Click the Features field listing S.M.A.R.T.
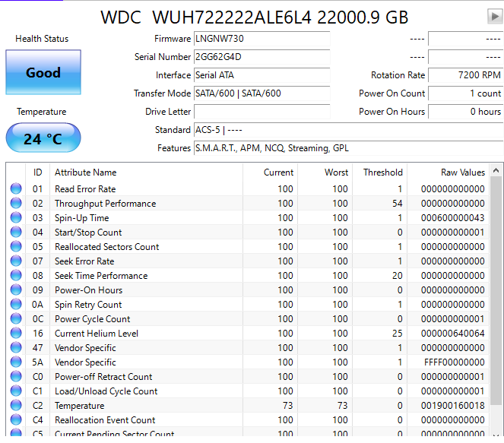 pos(348,148)
